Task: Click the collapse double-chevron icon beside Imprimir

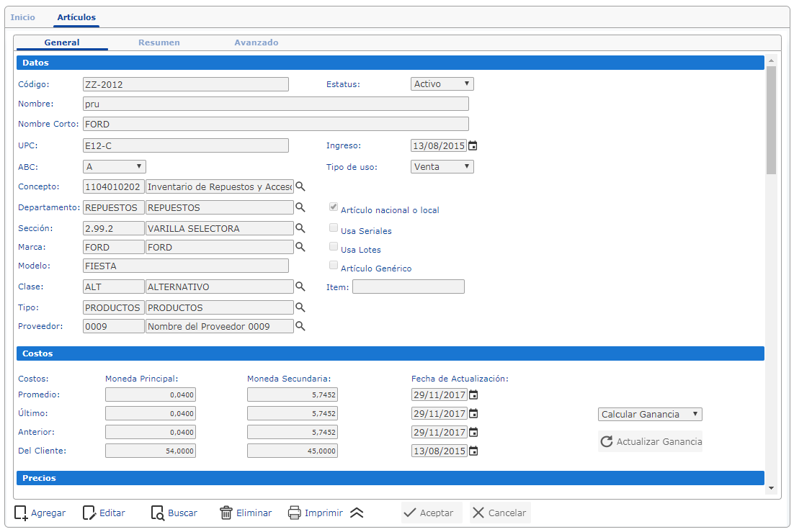Action: point(357,513)
